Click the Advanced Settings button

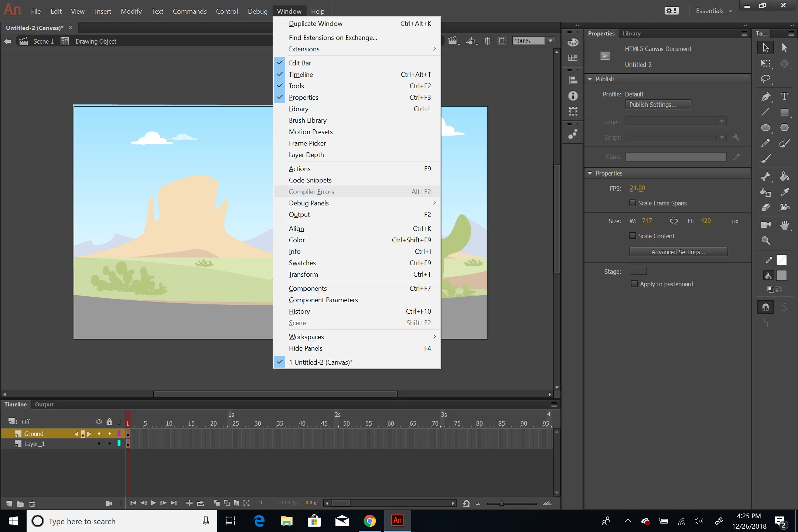(678, 252)
